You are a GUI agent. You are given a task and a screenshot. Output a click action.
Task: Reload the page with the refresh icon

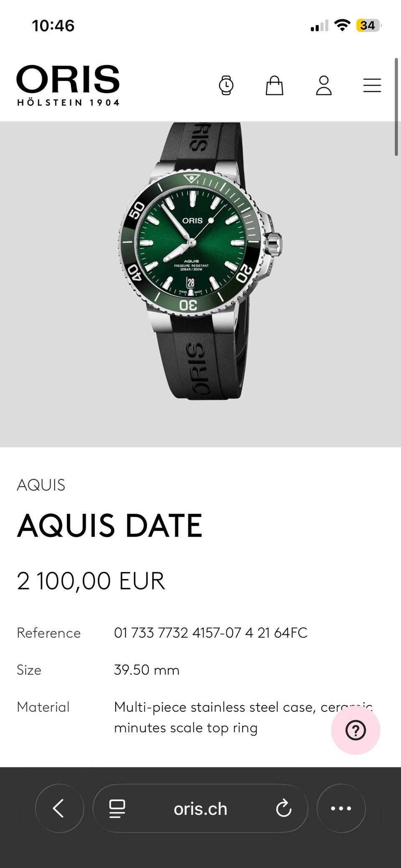pyautogui.click(x=284, y=808)
